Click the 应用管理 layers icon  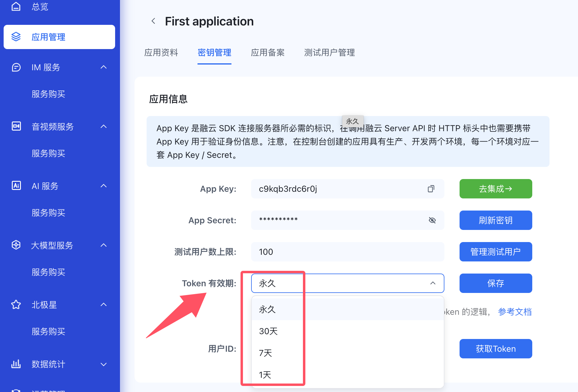pos(16,37)
